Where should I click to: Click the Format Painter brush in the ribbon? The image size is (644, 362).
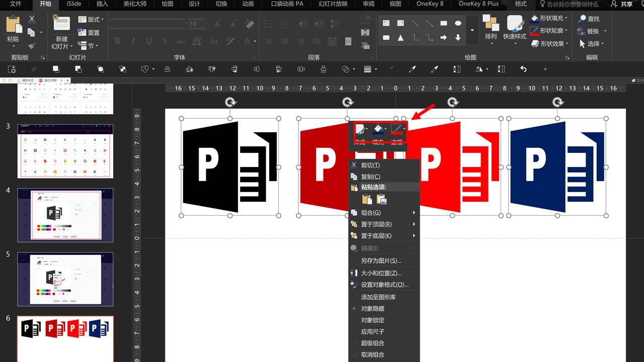[32, 45]
